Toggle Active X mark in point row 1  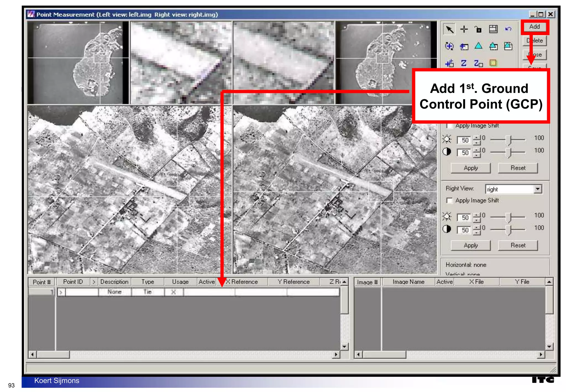click(x=174, y=292)
